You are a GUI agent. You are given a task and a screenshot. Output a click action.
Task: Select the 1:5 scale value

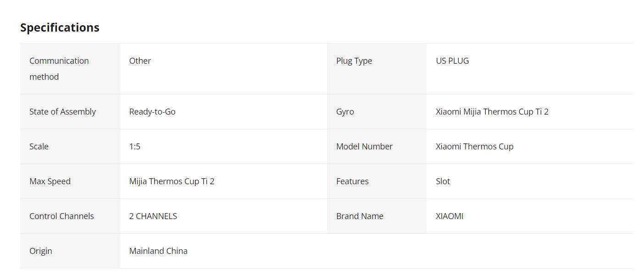(135, 147)
